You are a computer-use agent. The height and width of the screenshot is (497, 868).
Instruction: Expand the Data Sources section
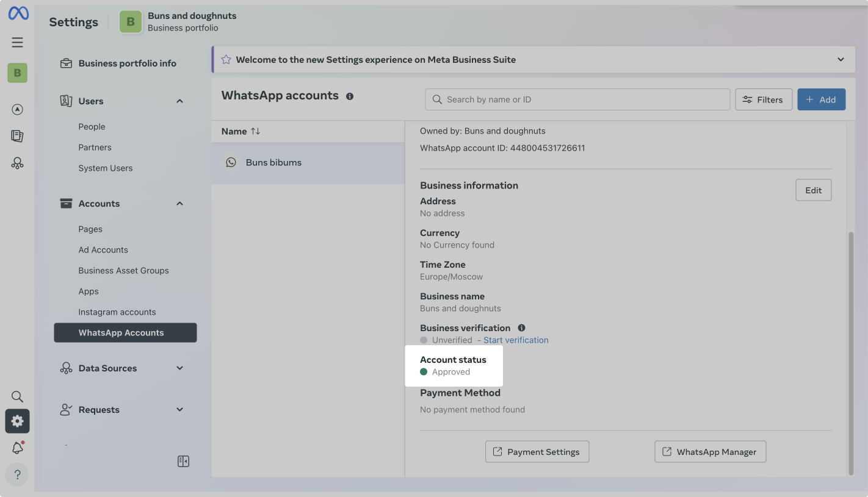pos(179,368)
